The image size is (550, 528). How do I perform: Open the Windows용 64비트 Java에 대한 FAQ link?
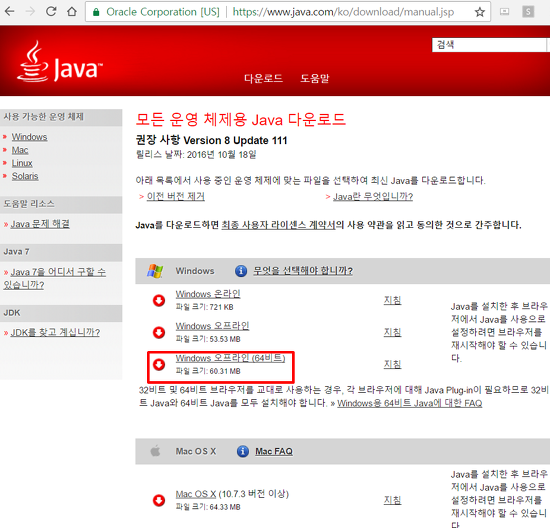[x=410, y=403]
